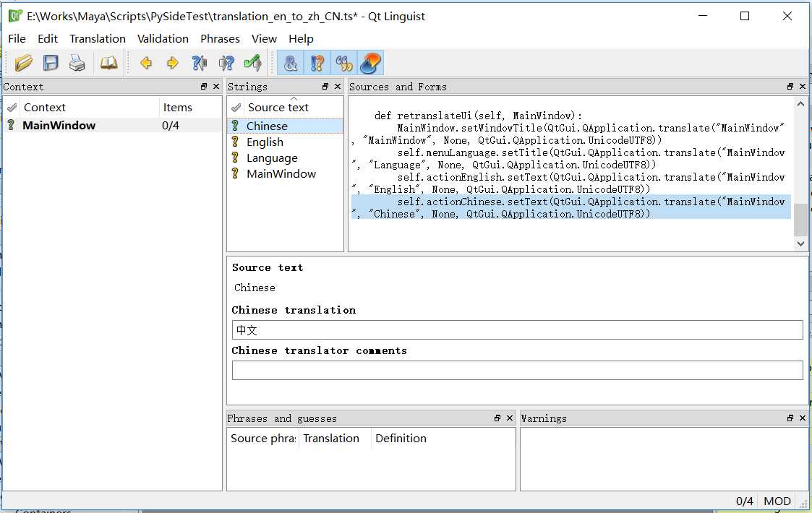812x513 pixels.
Task: Toggle status icon of Language string
Action: tap(235, 158)
